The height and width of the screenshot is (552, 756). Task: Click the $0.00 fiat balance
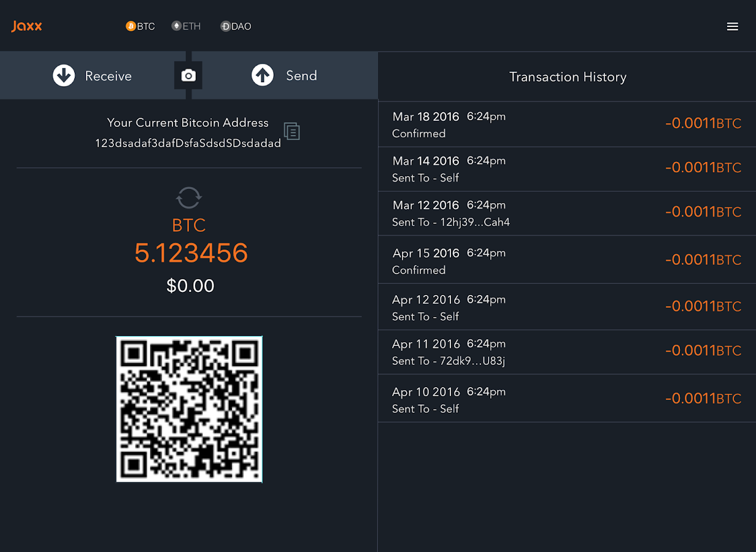point(190,286)
